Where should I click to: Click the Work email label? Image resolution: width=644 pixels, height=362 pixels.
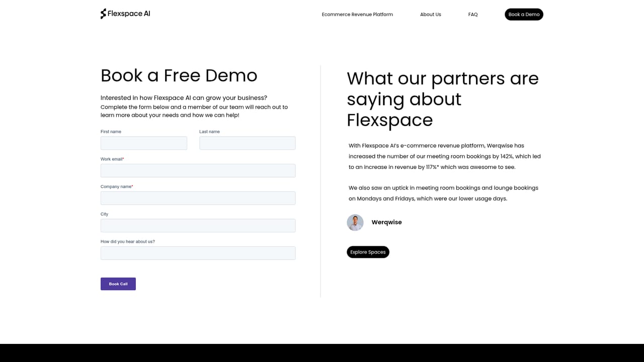112,159
